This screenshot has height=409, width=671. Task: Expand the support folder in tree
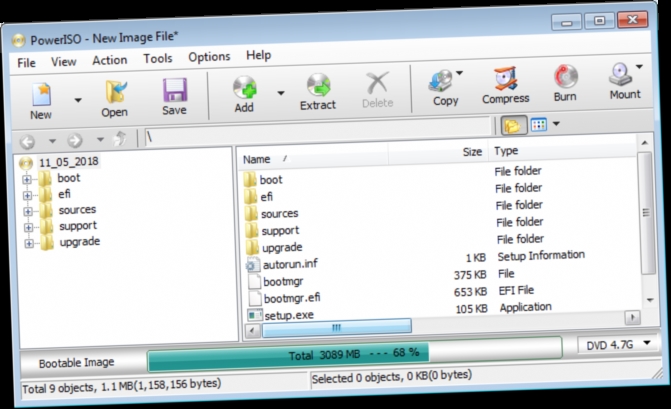(28, 227)
